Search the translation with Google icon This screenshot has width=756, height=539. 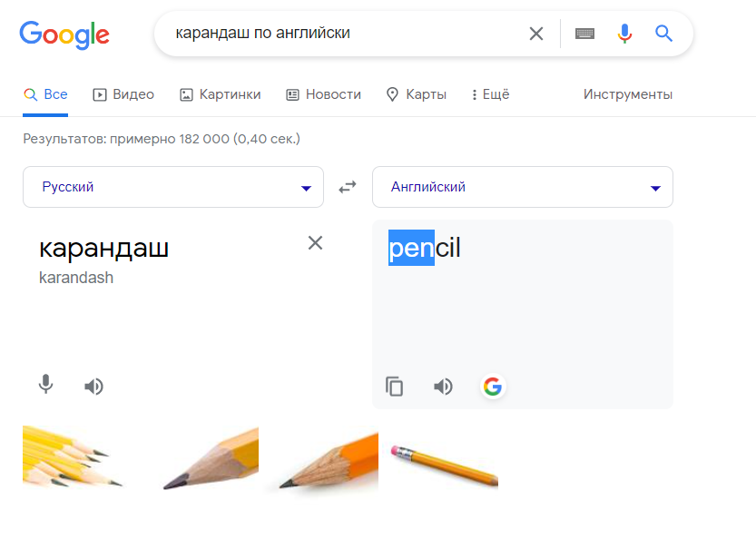pyautogui.click(x=492, y=387)
